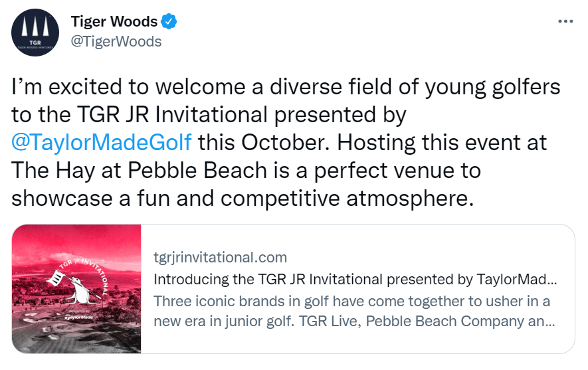Open the @TigerWoods handle
The image size is (588, 370).
pyautogui.click(x=116, y=42)
